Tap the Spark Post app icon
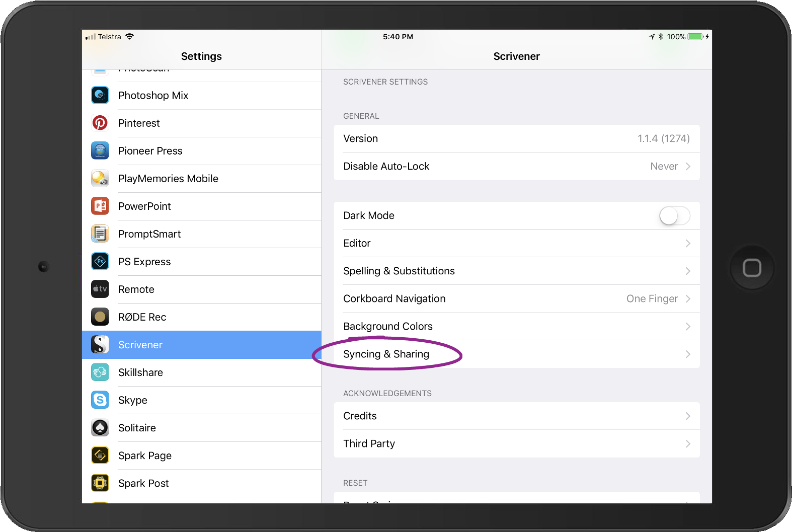The width and height of the screenshot is (792, 532). pyautogui.click(x=100, y=483)
